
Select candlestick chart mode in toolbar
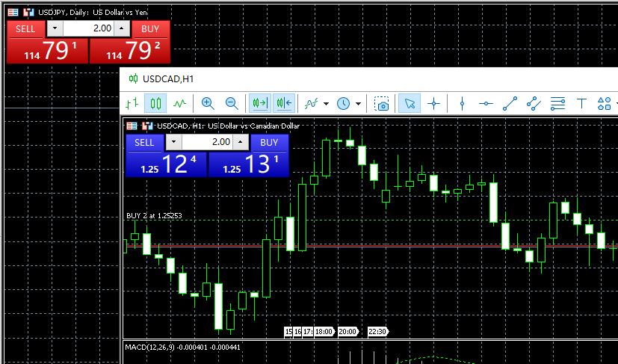point(155,104)
